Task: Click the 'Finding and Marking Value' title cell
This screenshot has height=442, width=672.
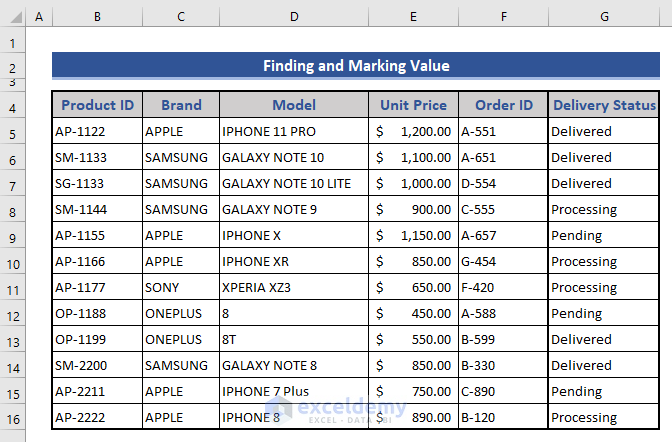Action: (356, 66)
